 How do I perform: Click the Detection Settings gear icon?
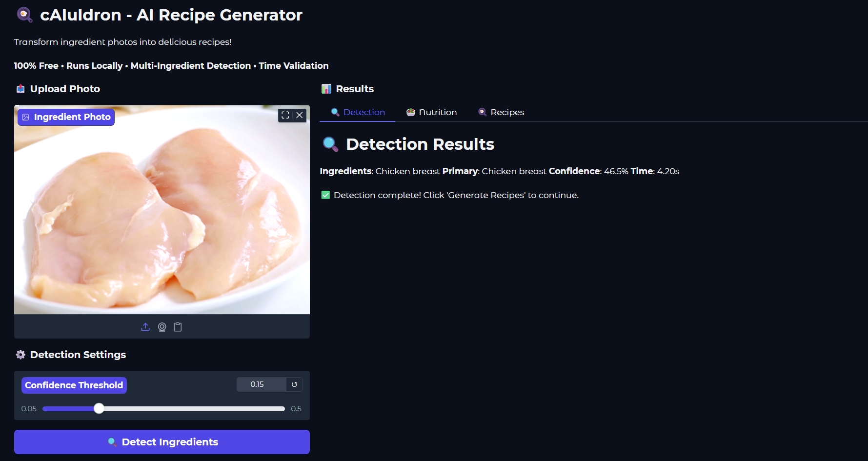click(x=20, y=355)
